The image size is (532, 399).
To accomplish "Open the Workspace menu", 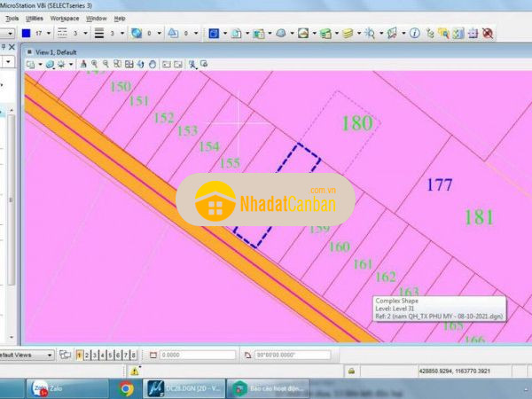I will [65, 18].
